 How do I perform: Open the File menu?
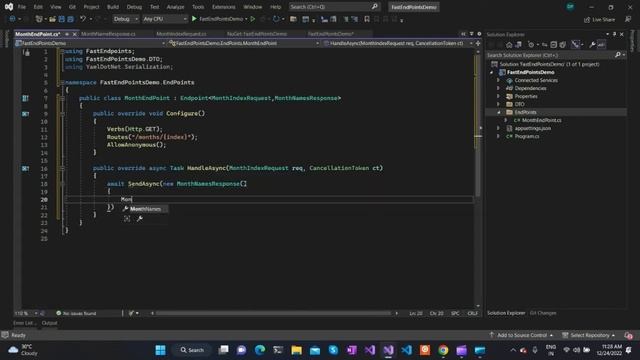(x=22, y=7)
